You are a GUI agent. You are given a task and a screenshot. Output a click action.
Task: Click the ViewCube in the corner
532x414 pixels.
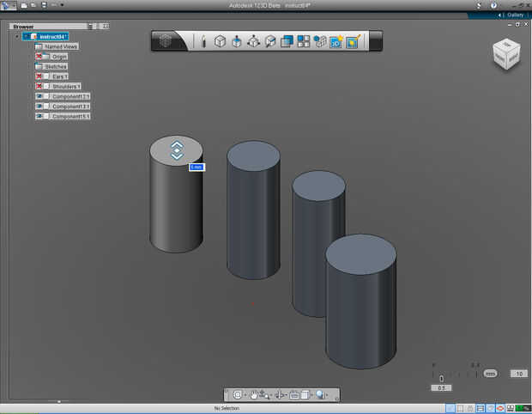coord(505,53)
